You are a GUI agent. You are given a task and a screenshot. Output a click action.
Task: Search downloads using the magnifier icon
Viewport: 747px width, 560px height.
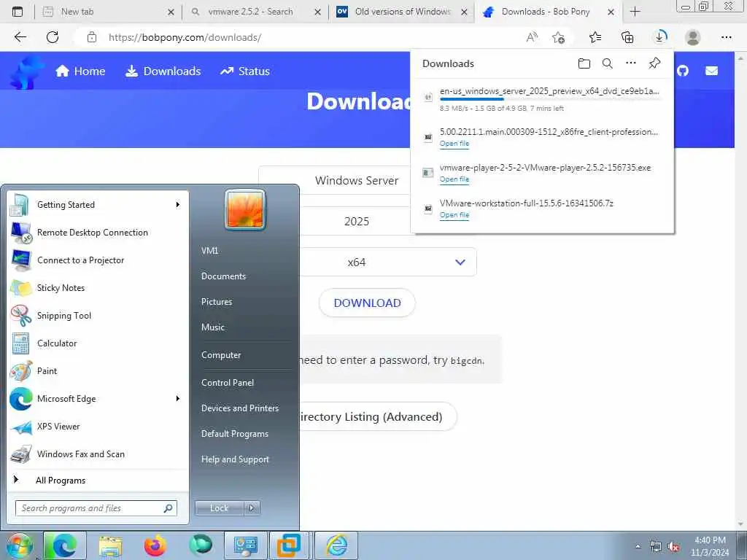point(608,63)
